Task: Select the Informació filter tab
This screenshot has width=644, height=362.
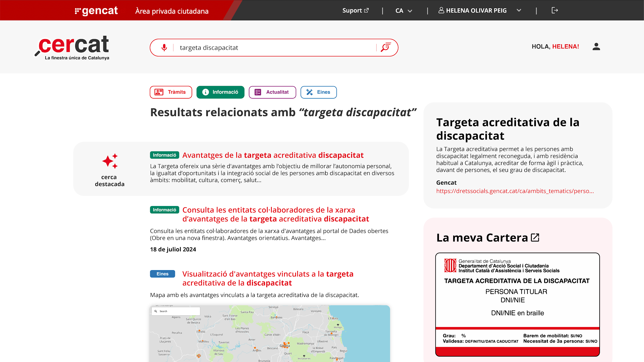Action: tap(220, 92)
